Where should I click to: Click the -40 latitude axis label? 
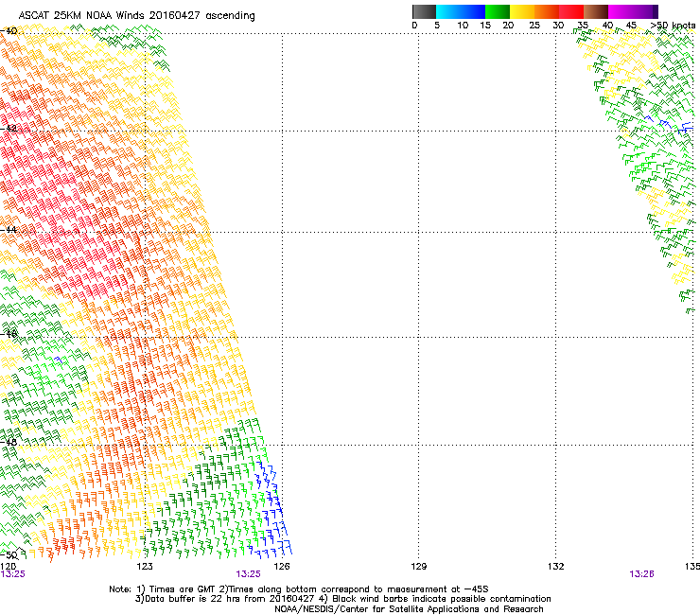point(9,31)
